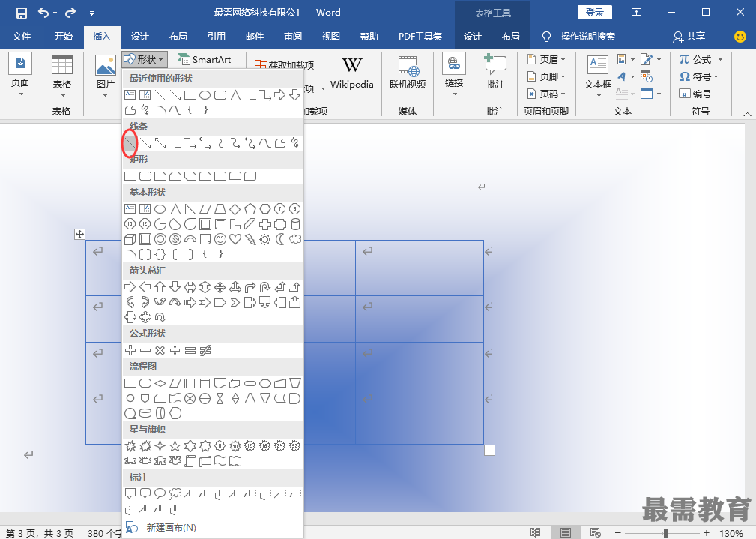The image size is (756, 539).
Task: Open the 符号 symbol dropdown
Action: click(x=698, y=76)
